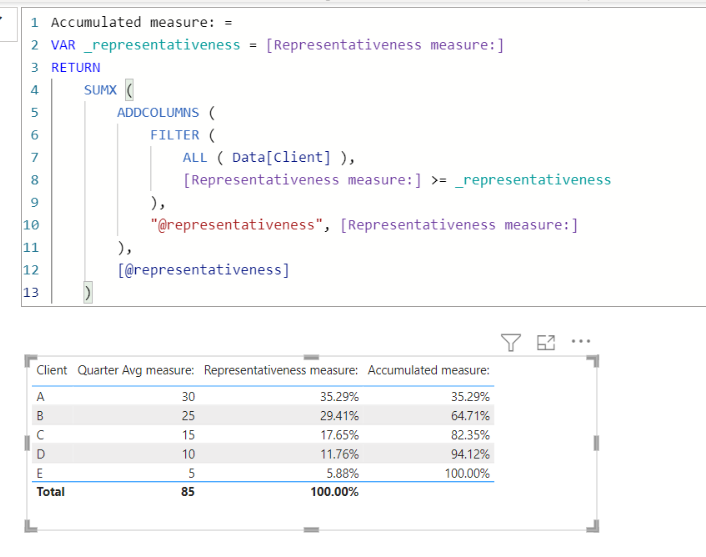Click the 35.29% Representativeness value for A
This screenshot has height=557, width=706.
point(339,397)
